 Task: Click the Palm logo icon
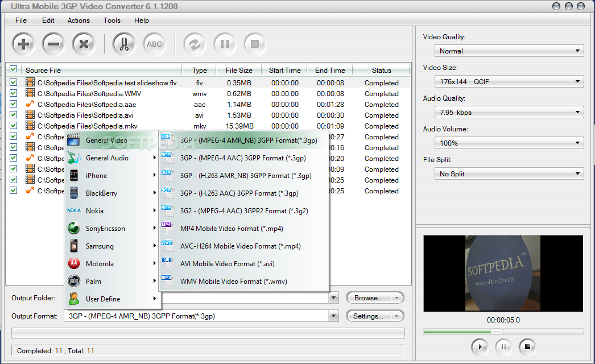tap(73, 282)
